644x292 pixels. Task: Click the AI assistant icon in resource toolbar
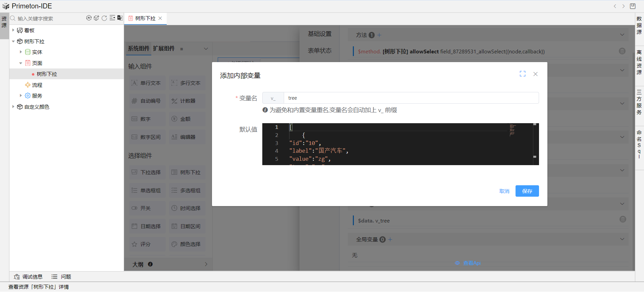pos(89,18)
